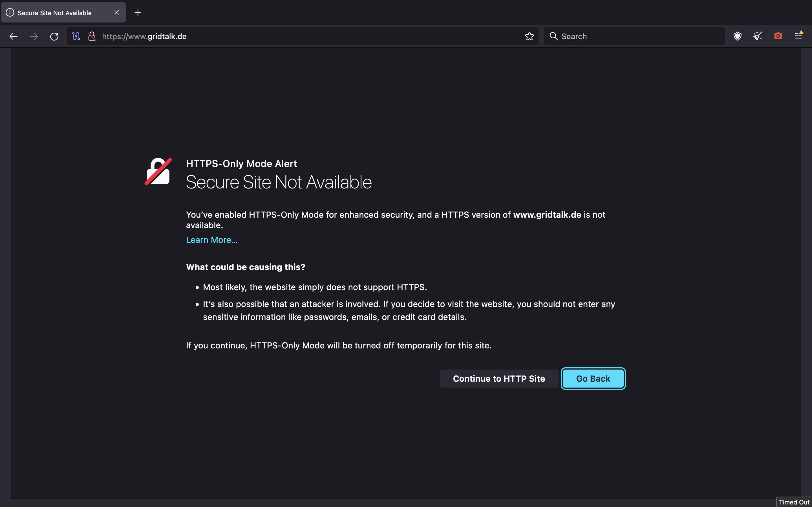The height and width of the screenshot is (507, 812).
Task: Click the crossed-out lock security icon
Action: point(92,36)
